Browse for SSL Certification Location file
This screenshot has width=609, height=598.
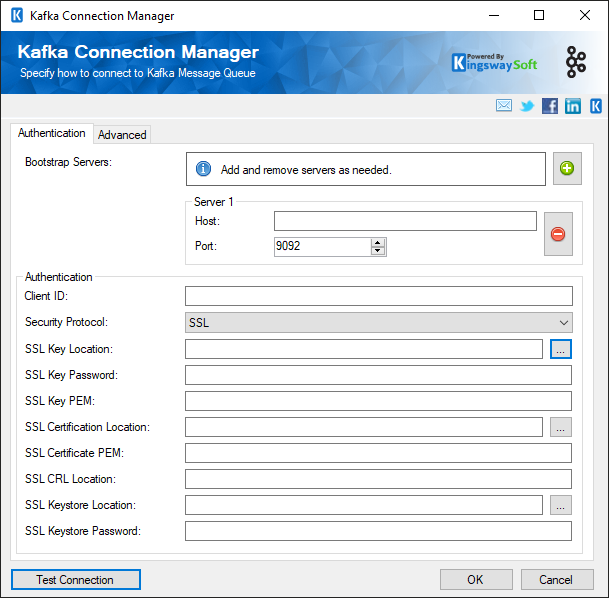click(561, 427)
